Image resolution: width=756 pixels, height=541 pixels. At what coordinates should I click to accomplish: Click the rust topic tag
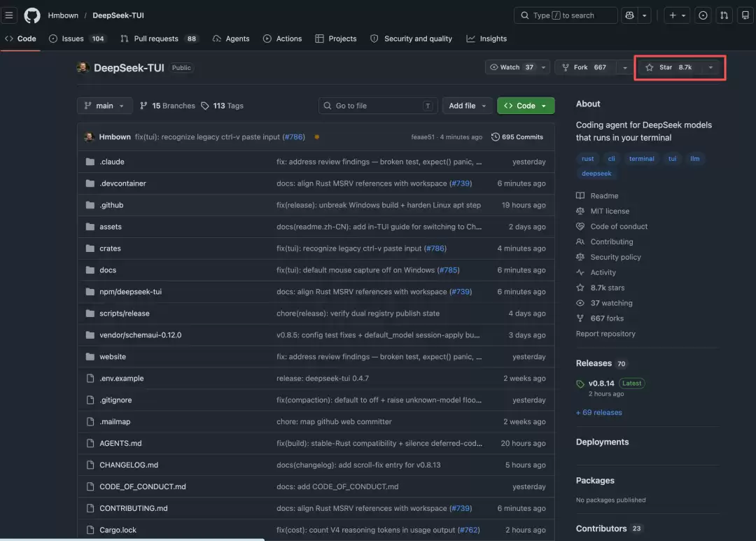point(587,159)
